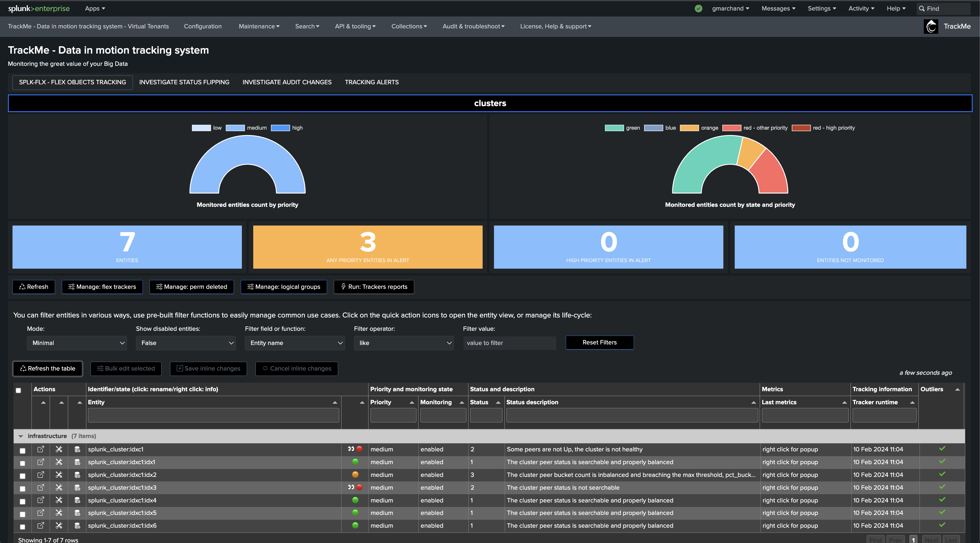Check the box for splunk_cluster:idxc1:idx6
This screenshot has height=543, width=980.
(x=22, y=527)
